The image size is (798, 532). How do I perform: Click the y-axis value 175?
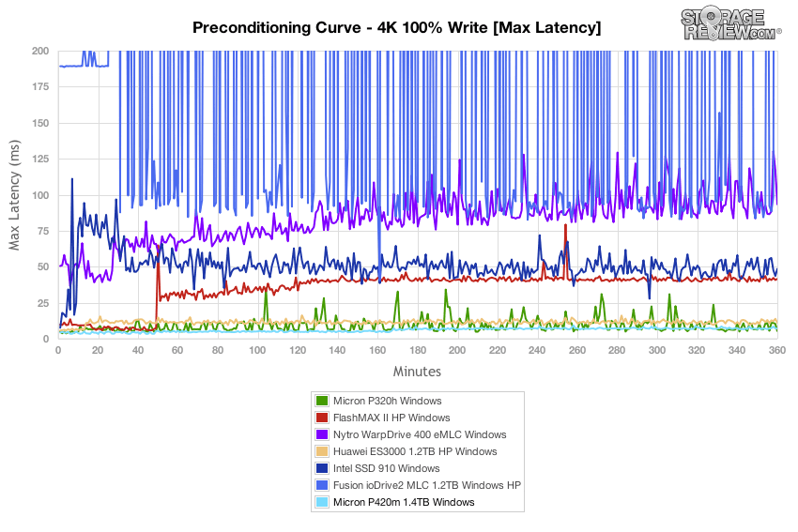[x=40, y=87]
